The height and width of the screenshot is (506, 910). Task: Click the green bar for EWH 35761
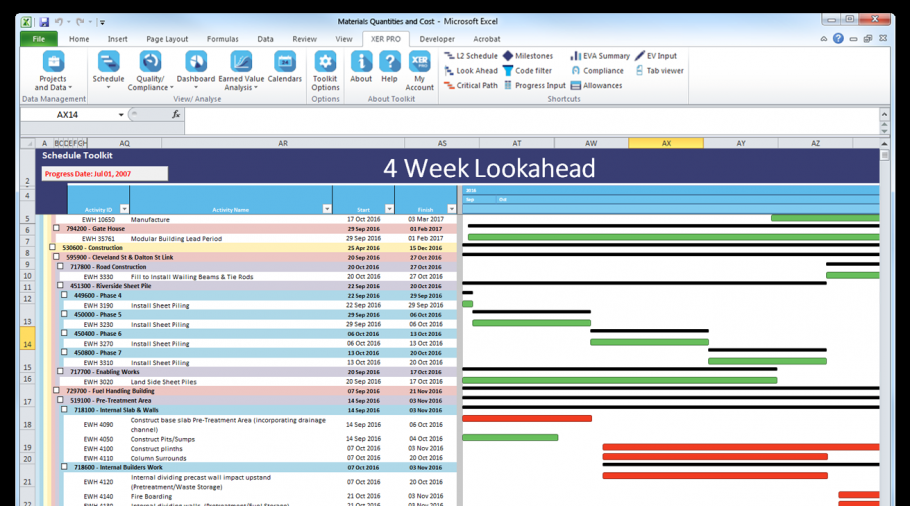coord(673,237)
